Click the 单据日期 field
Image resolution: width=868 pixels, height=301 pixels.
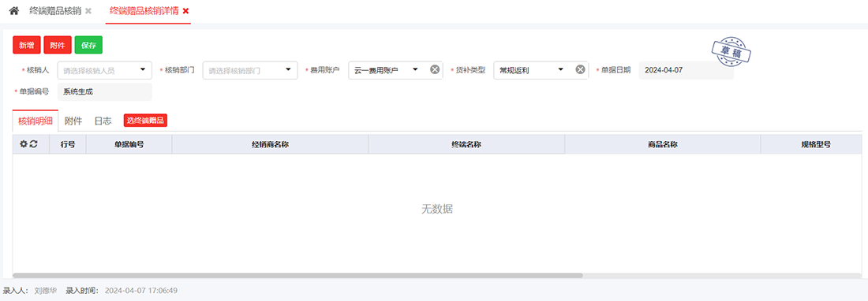pyautogui.click(x=687, y=70)
